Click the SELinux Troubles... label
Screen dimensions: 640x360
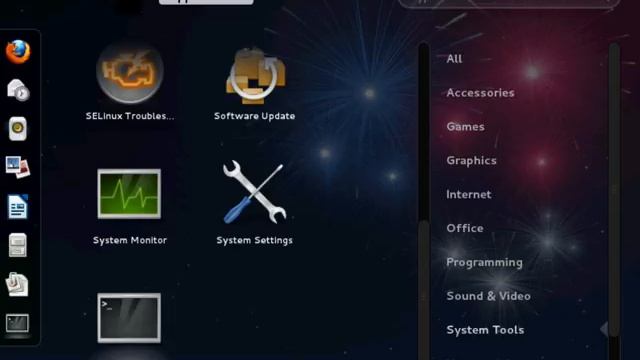(x=130, y=116)
